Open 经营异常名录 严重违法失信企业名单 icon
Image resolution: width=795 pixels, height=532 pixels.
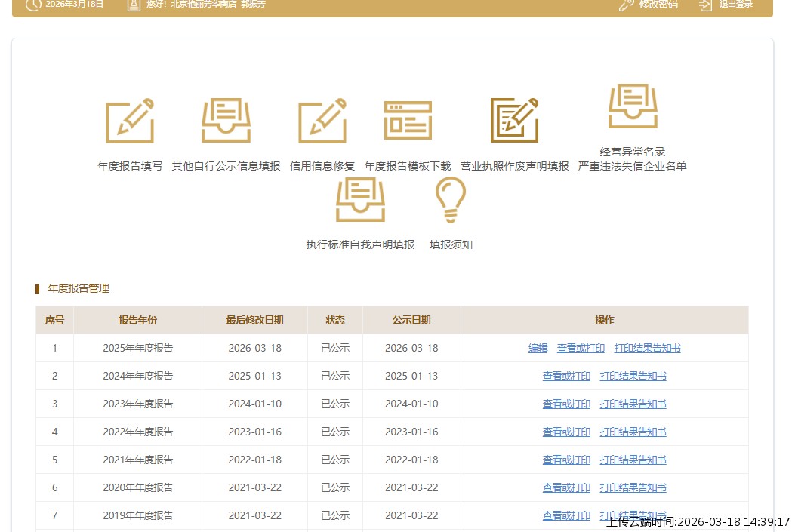[633, 107]
